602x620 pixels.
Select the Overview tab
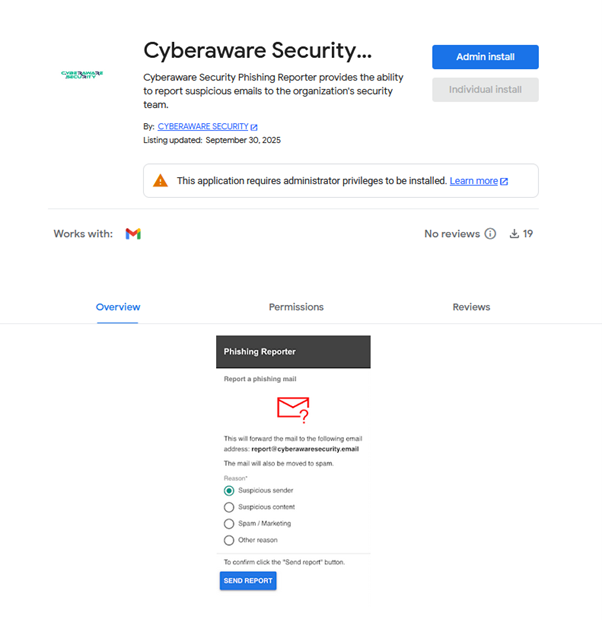[118, 307]
